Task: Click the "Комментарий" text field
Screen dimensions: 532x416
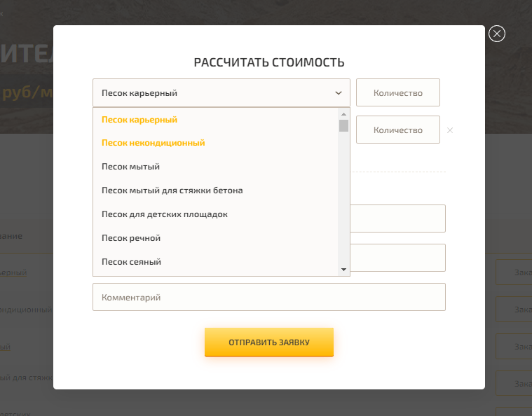Action: [x=269, y=297]
